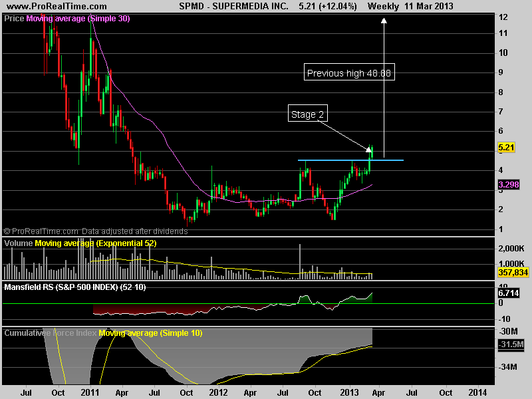This screenshot has height=399, width=532.
Task: Click the 4 price axis label
Action: pyautogui.click(x=501, y=170)
